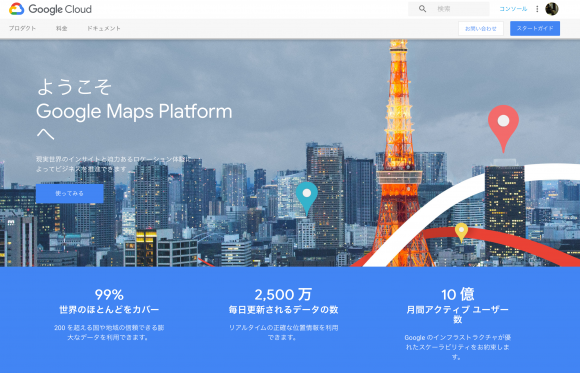
Task: Click the teal map pin marker
Action: click(x=307, y=198)
